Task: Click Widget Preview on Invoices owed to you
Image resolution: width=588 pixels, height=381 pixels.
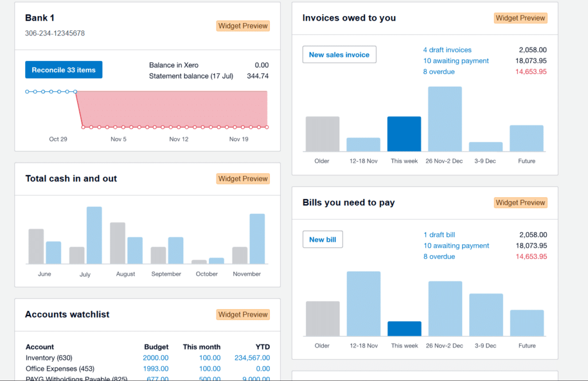Action: click(520, 18)
